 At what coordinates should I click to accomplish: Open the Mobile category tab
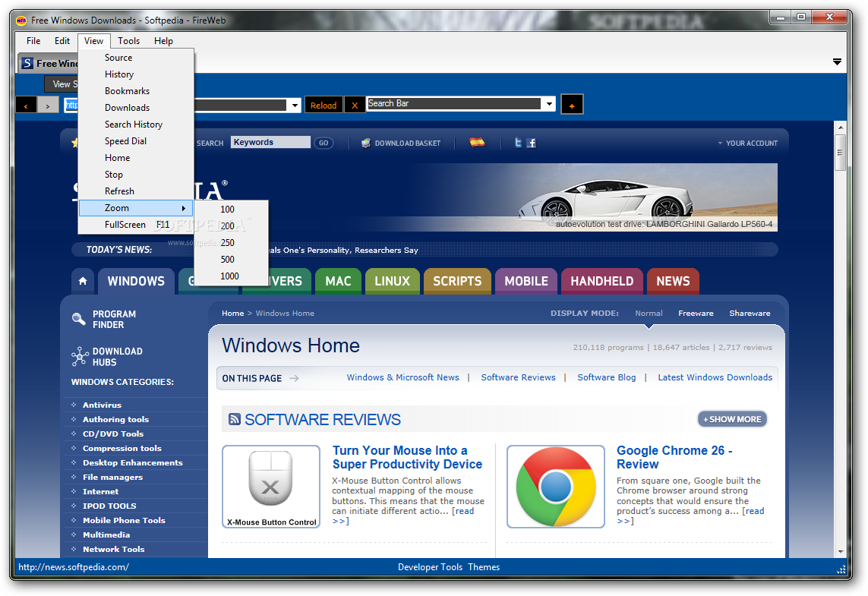tap(526, 281)
